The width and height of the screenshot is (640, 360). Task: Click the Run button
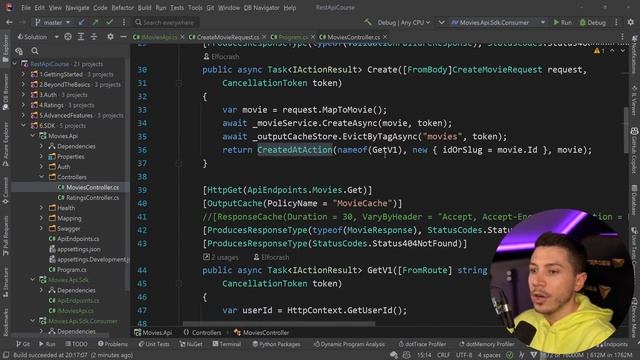[x=562, y=22]
